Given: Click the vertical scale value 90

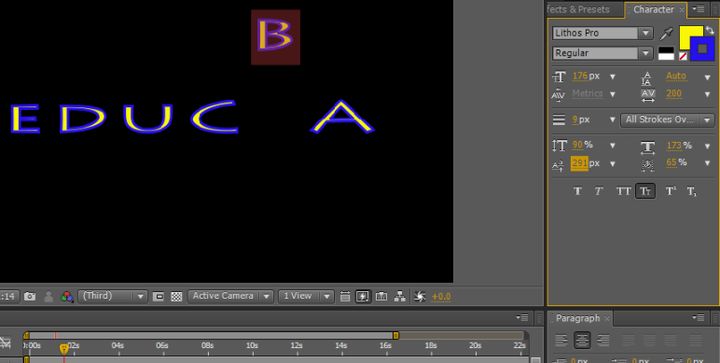Looking at the screenshot, I should point(577,145).
